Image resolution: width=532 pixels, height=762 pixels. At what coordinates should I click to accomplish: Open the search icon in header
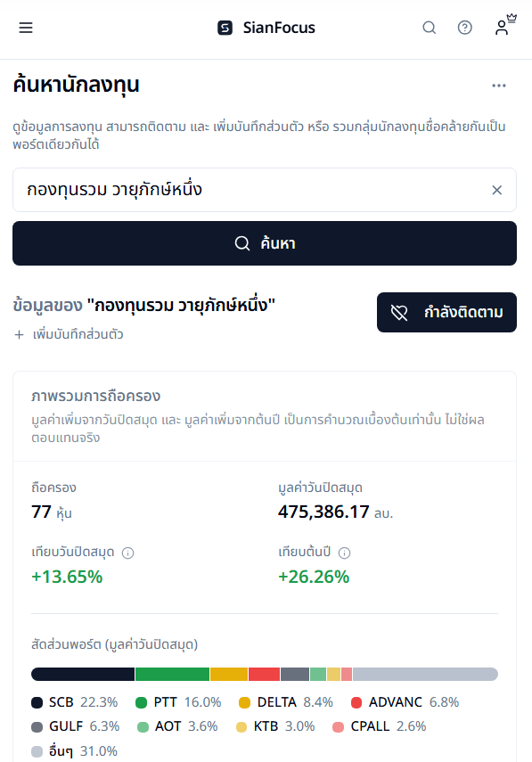[x=429, y=28]
